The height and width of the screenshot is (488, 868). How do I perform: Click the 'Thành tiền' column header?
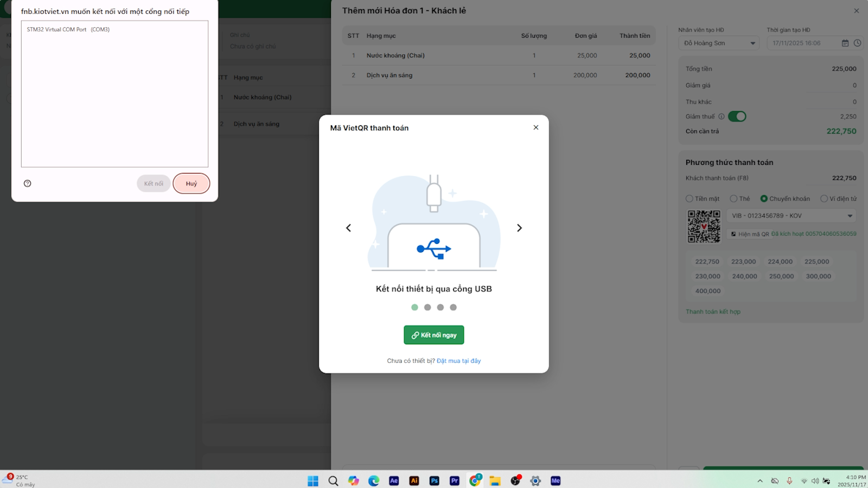click(x=635, y=36)
